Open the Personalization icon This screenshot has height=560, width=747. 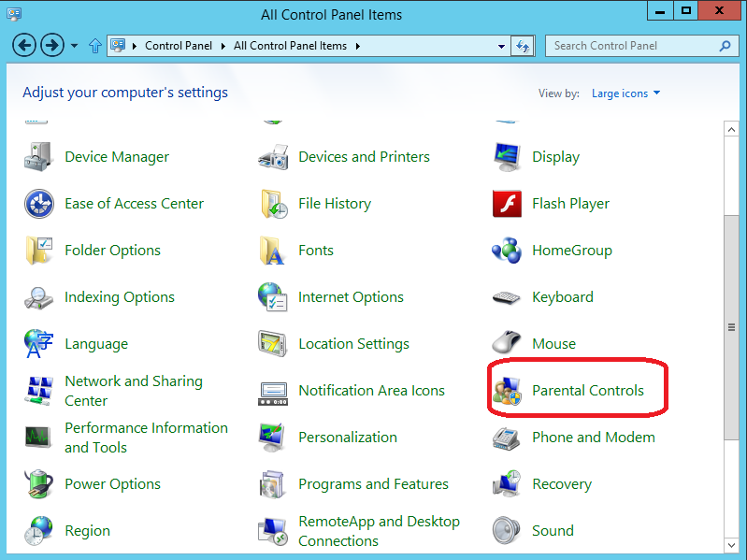coord(272,438)
